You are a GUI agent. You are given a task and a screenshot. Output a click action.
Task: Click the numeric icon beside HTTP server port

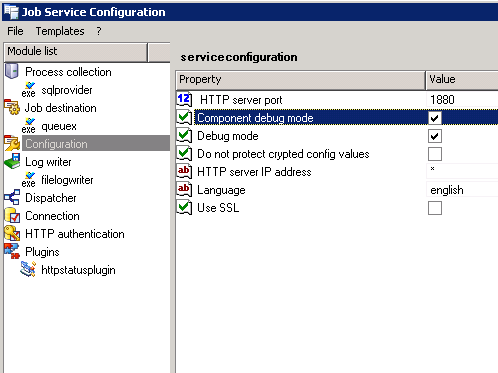click(x=184, y=99)
